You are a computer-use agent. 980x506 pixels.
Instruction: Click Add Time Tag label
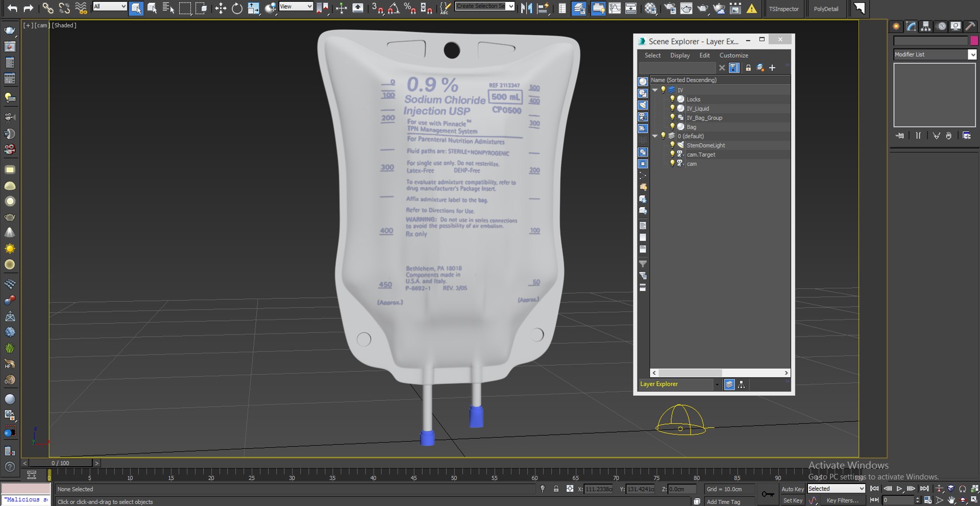[723, 502]
